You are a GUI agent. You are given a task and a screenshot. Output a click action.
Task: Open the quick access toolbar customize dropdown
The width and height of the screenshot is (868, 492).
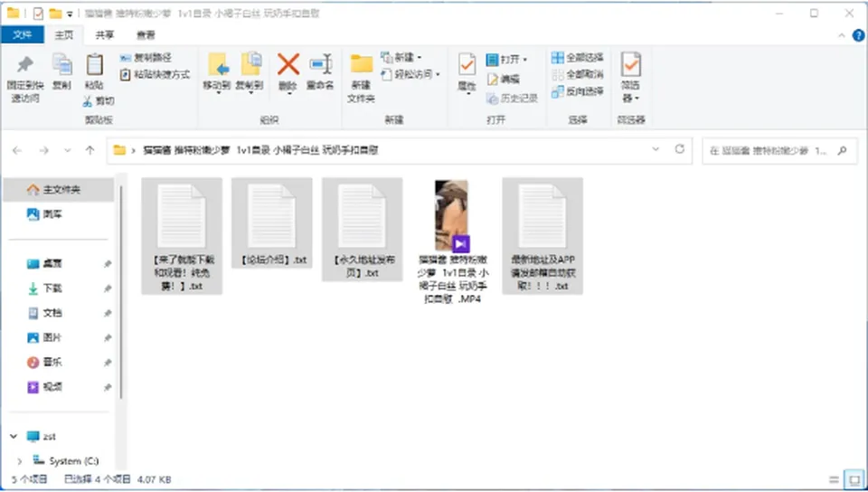[70, 14]
